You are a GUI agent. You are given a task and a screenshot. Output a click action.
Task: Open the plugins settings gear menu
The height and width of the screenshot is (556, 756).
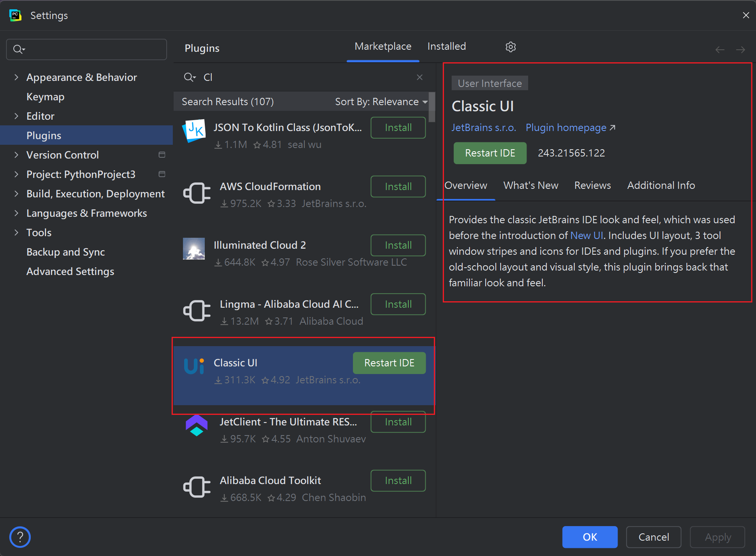click(511, 47)
